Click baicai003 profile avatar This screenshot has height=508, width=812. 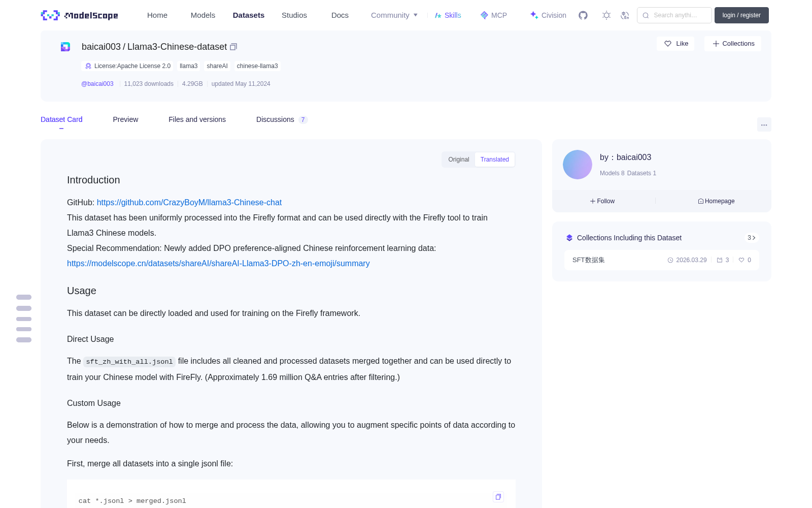578,165
